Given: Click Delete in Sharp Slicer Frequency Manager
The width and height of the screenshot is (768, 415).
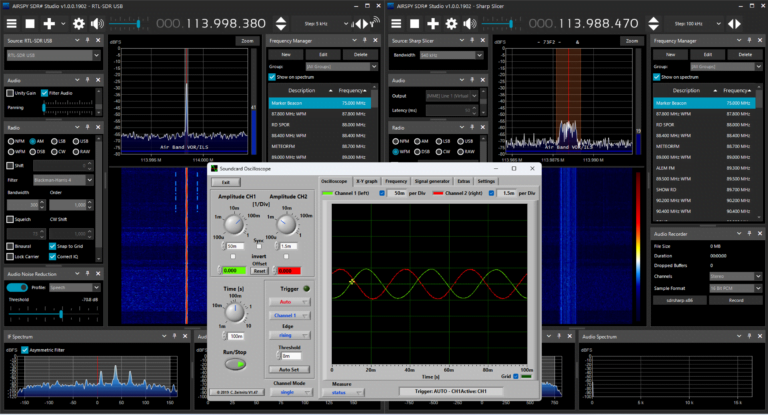Looking at the screenshot, I should [x=745, y=54].
